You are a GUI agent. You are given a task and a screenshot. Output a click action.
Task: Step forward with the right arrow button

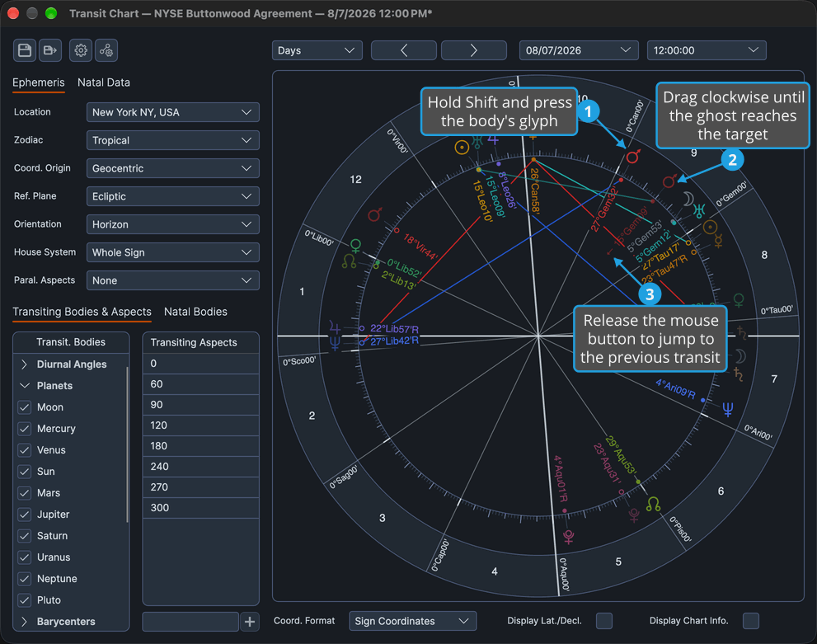474,50
